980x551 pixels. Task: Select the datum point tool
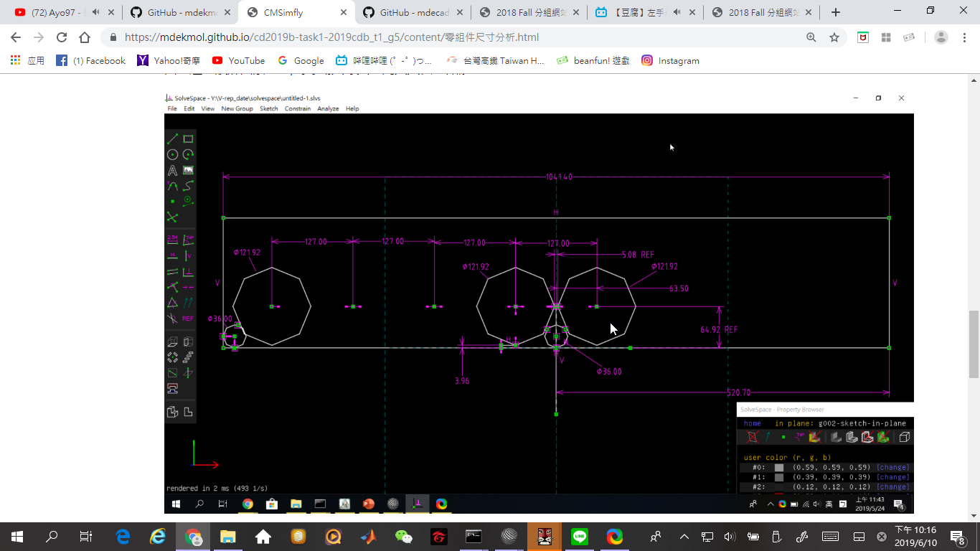point(172,201)
